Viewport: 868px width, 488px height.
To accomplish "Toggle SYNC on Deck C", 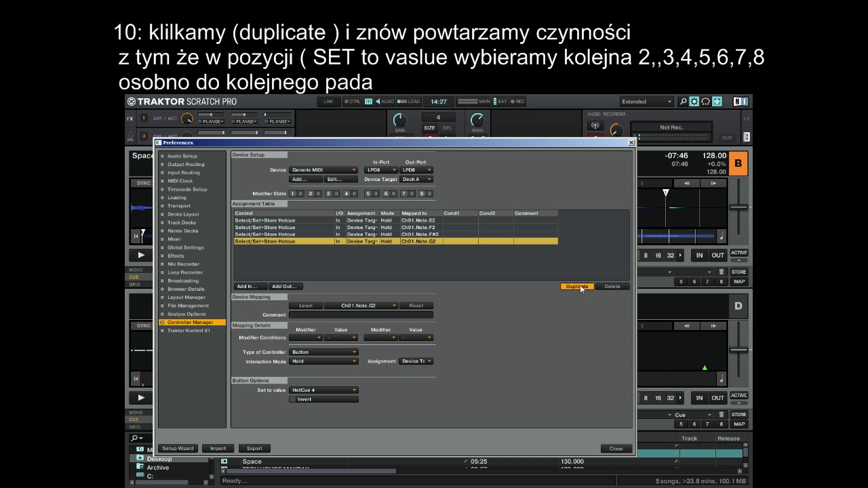I will coord(144,325).
